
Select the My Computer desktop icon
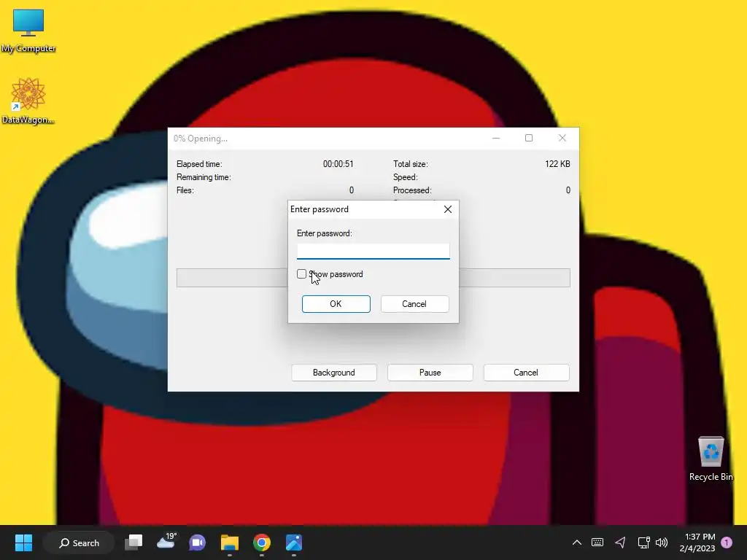[x=28, y=31]
